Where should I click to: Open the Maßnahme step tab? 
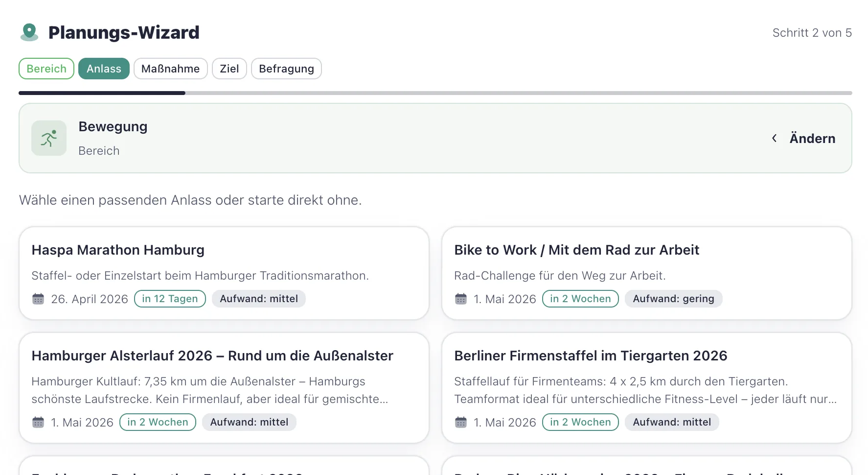(170, 69)
